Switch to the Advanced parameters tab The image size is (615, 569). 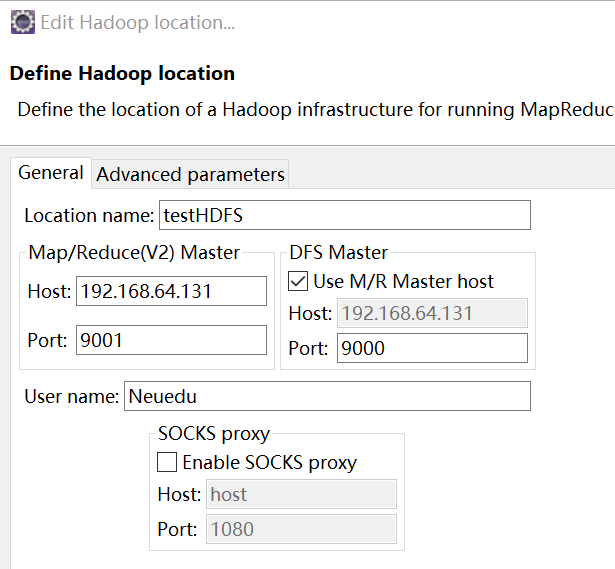[x=190, y=174]
